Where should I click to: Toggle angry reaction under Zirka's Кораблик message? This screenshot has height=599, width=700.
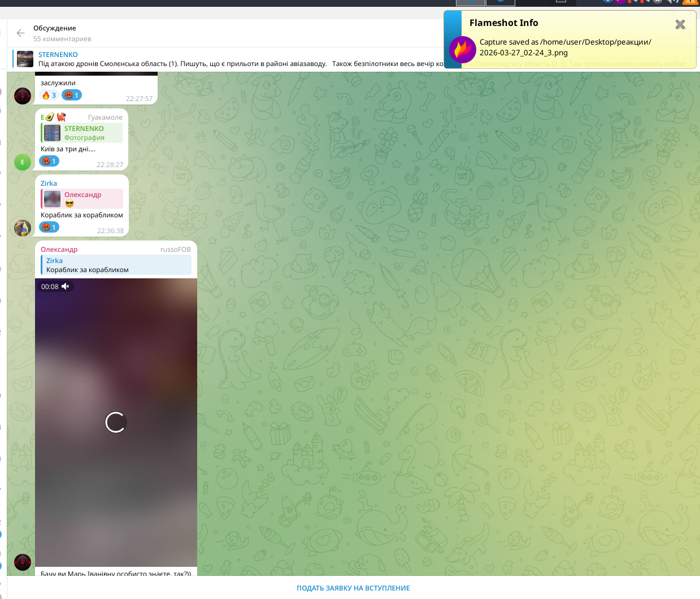click(49, 227)
